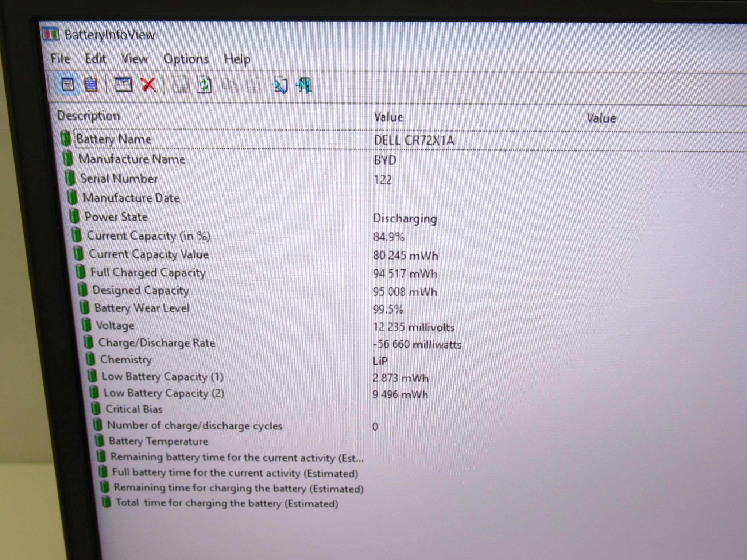The image size is (747, 560).
Task: Click the 80 245 mWh value
Action: 405,255
